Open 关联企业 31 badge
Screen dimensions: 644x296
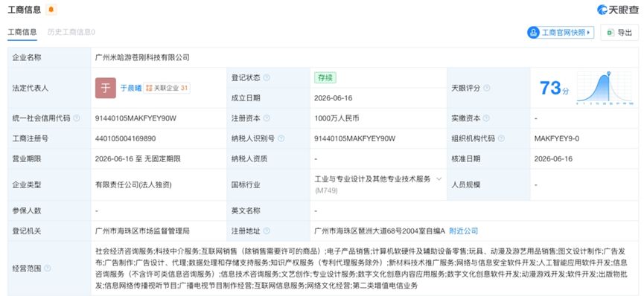167,88
